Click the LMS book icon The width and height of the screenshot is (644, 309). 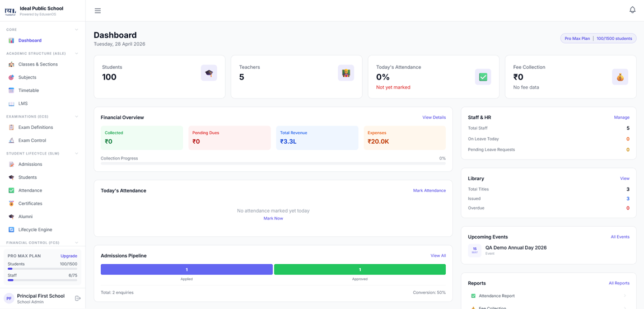[x=11, y=104]
